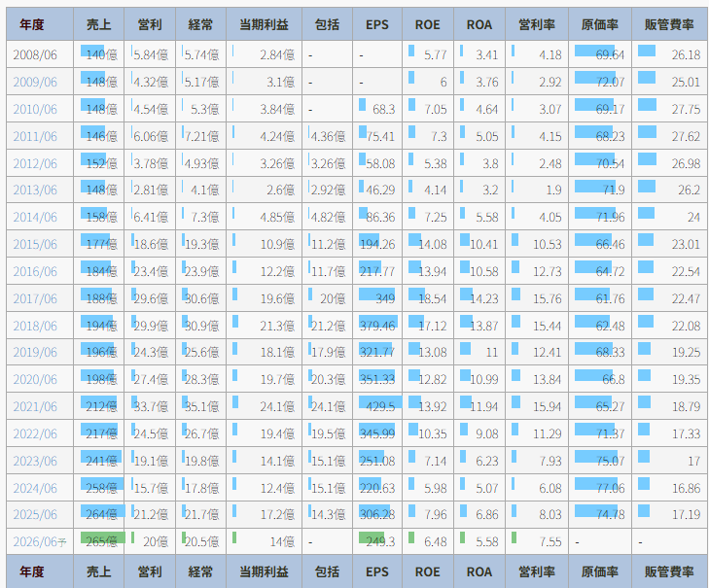Click the 年度 header in bottom row
709x588 pixels.
click(x=40, y=571)
